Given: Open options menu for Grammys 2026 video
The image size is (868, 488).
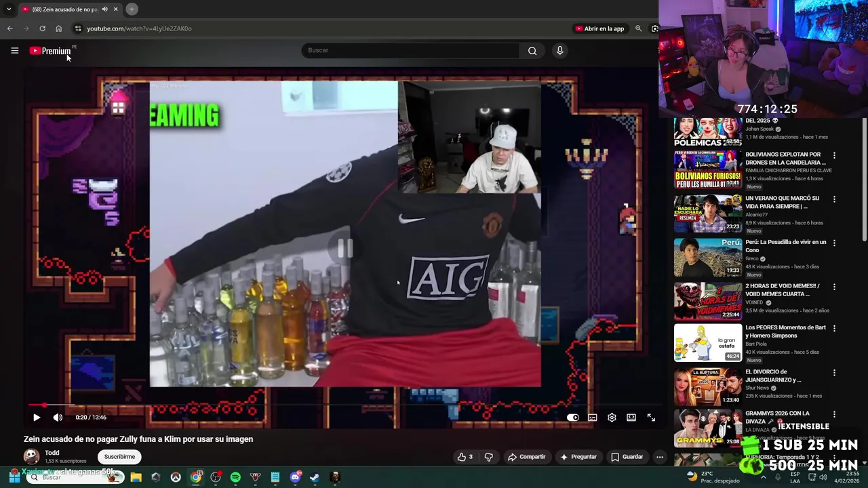Looking at the screenshot, I should (834, 414).
